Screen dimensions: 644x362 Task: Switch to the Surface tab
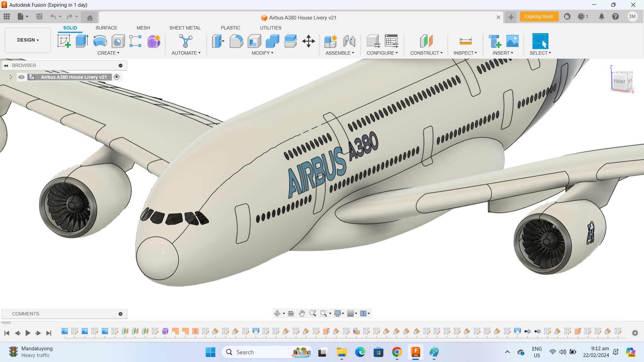tap(106, 28)
